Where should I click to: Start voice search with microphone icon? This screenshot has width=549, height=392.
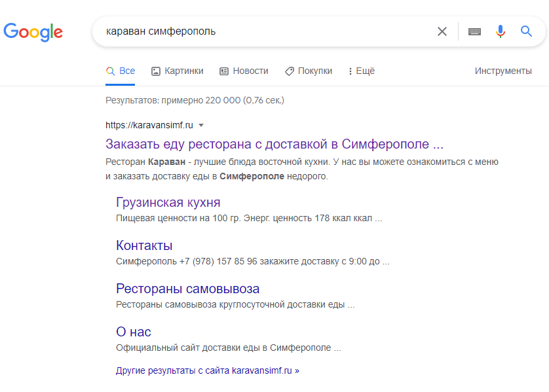coord(501,31)
